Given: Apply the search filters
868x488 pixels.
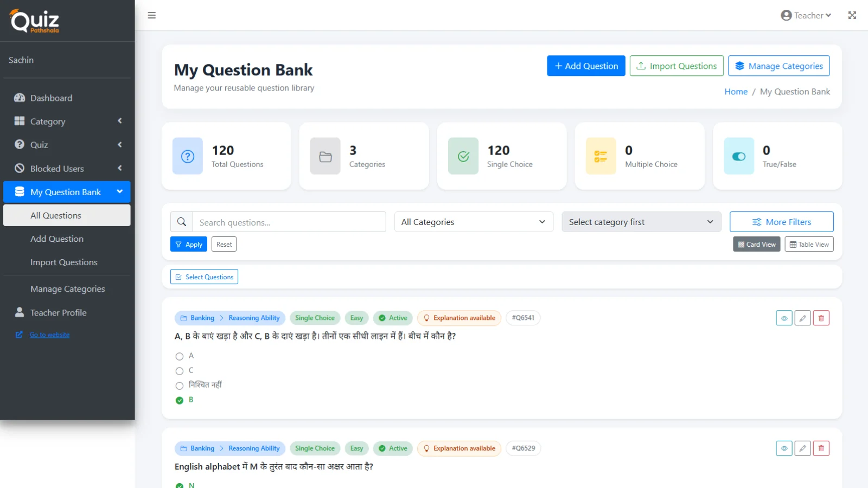Looking at the screenshot, I should pyautogui.click(x=189, y=245).
